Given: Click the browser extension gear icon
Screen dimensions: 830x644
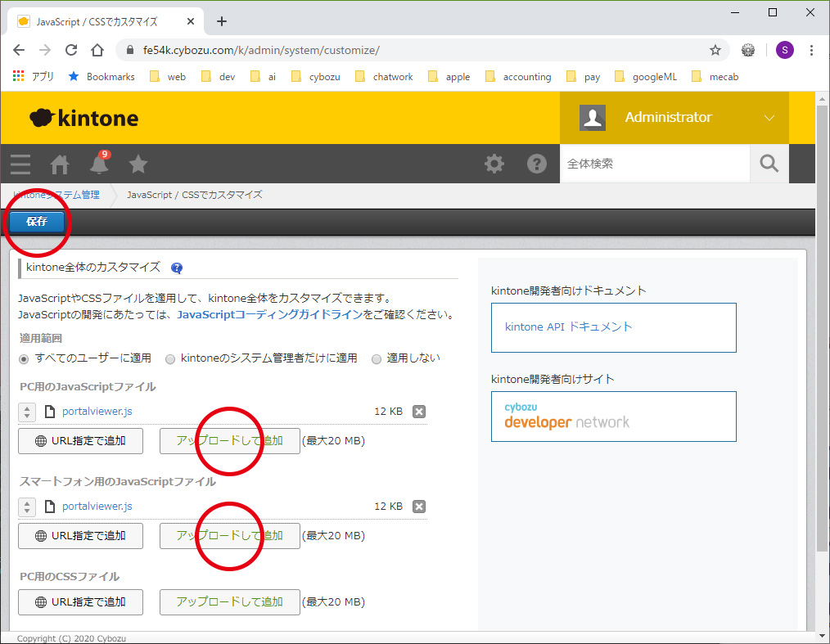Looking at the screenshot, I should [748, 50].
